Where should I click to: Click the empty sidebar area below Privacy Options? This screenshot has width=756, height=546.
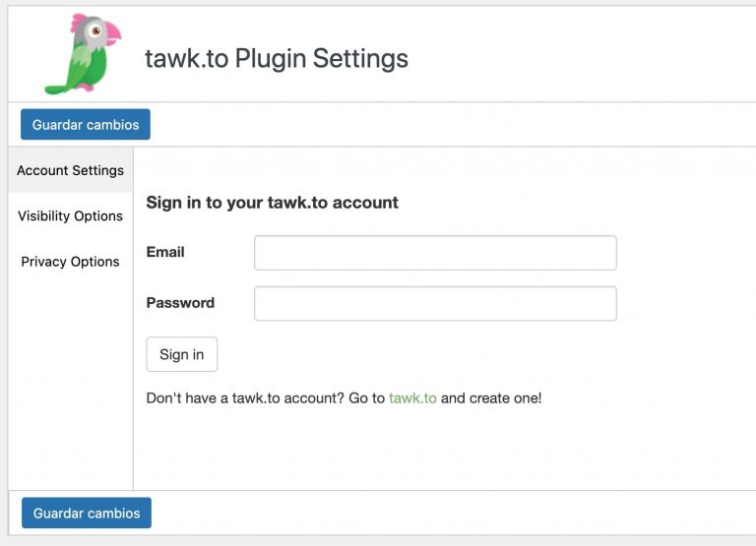(70, 384)
